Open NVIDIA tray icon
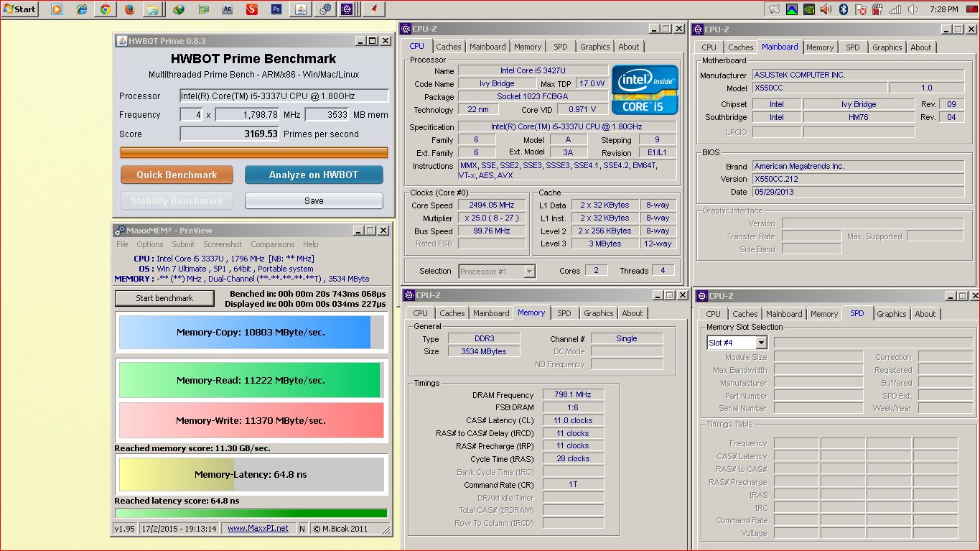Viewport: 980px width, 551px height. coord(809,9)
